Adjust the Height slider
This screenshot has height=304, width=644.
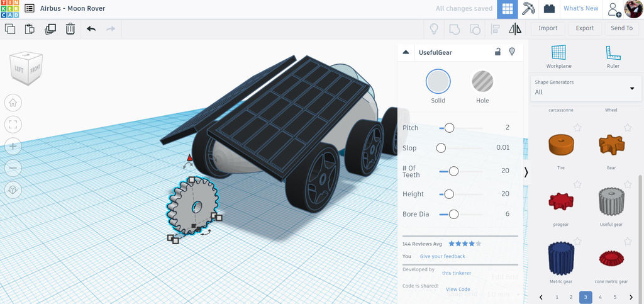coord(449,194)
